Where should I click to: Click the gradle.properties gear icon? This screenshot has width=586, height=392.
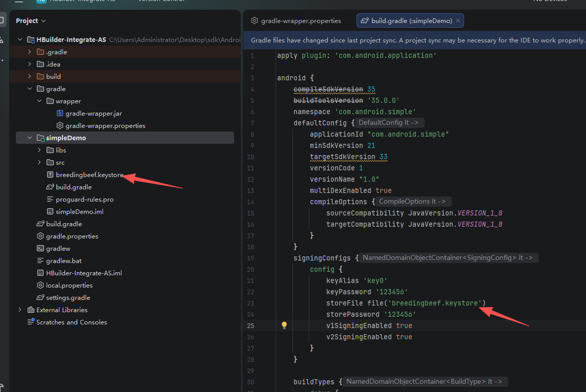(x=40, y=236)
